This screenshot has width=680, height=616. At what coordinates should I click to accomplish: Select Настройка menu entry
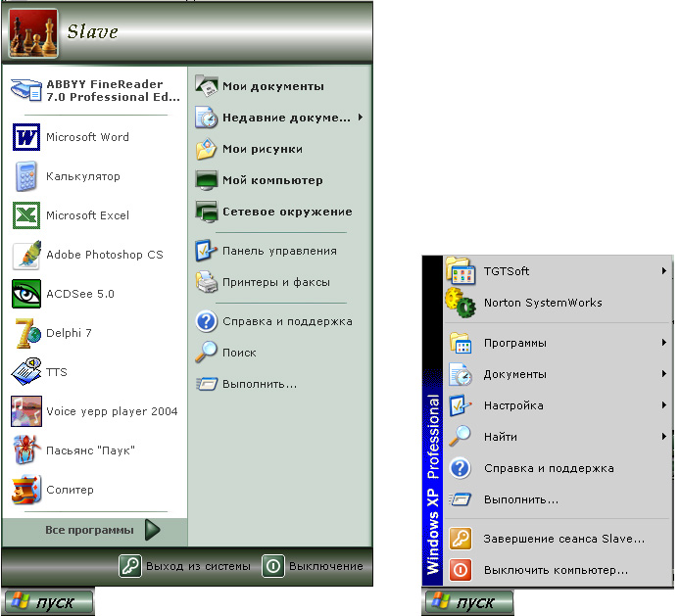pos(558,405)
